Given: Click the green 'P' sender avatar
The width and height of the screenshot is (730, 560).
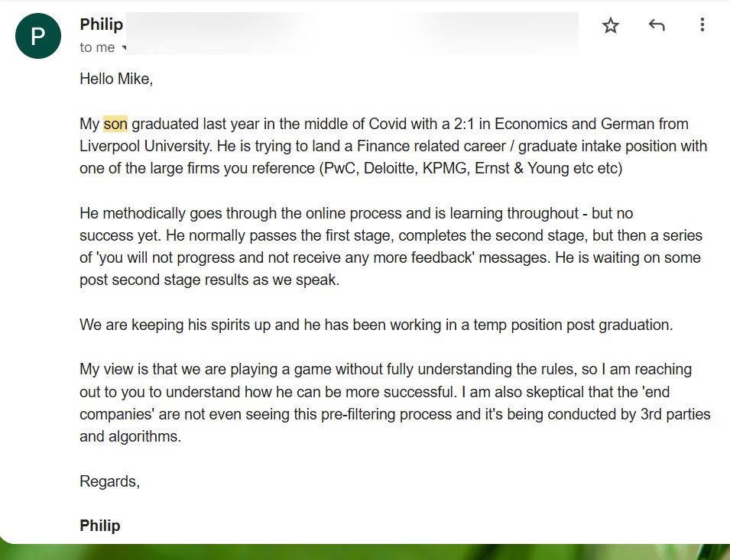Looking at the screenshot, I should point(38,36).
